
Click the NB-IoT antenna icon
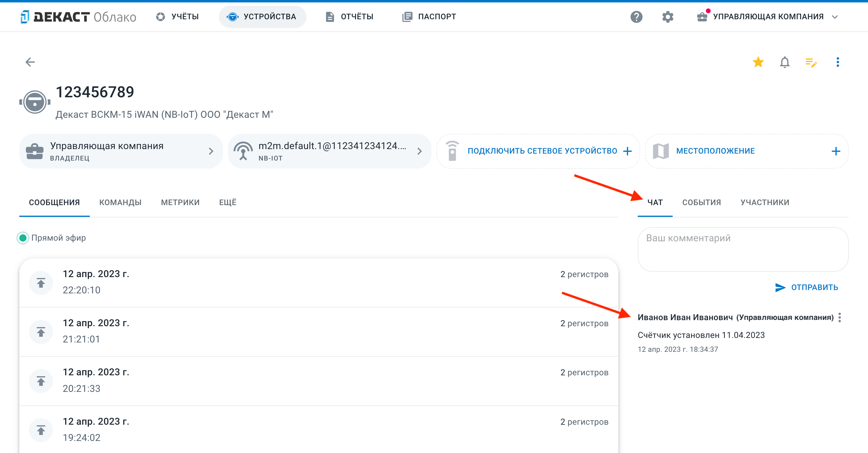click(243, 151)
